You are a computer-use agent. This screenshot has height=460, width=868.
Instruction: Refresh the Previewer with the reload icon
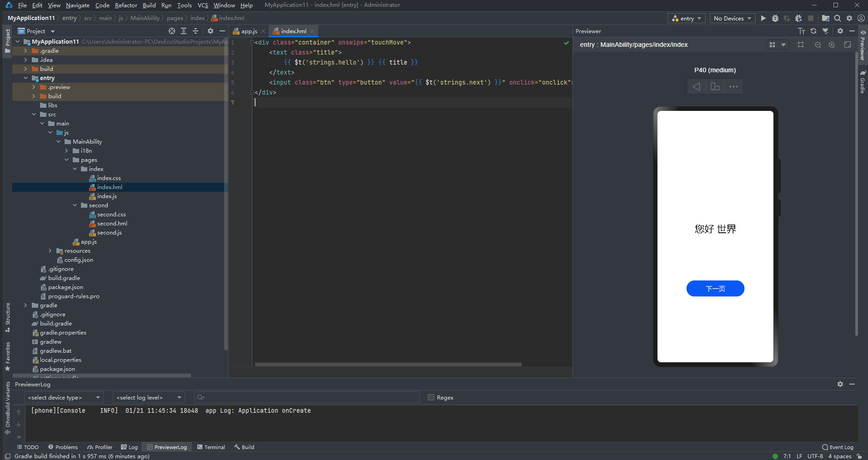(813, 31)
